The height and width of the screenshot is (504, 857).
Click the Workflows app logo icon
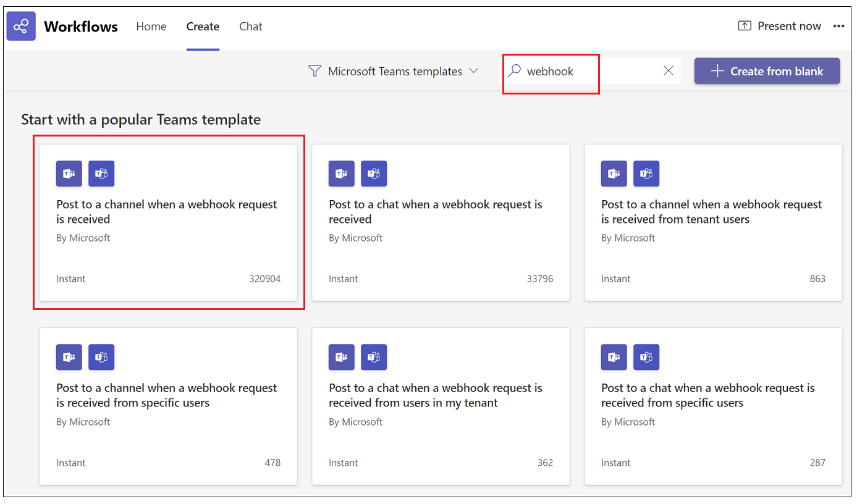click(x=21, y=26)
